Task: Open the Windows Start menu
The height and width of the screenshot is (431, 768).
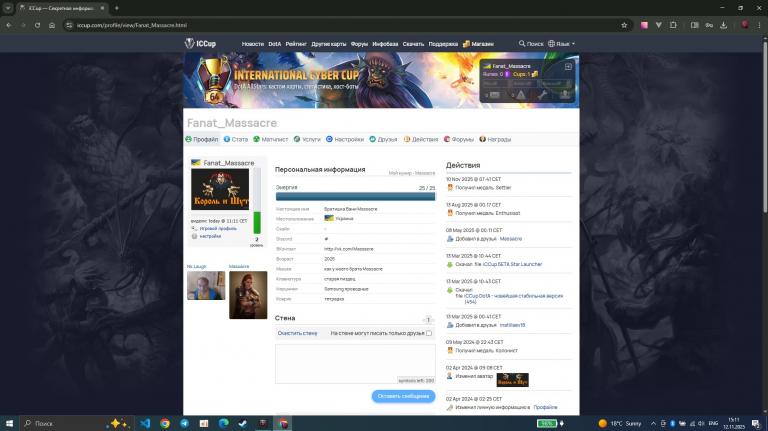Action: 9,423
